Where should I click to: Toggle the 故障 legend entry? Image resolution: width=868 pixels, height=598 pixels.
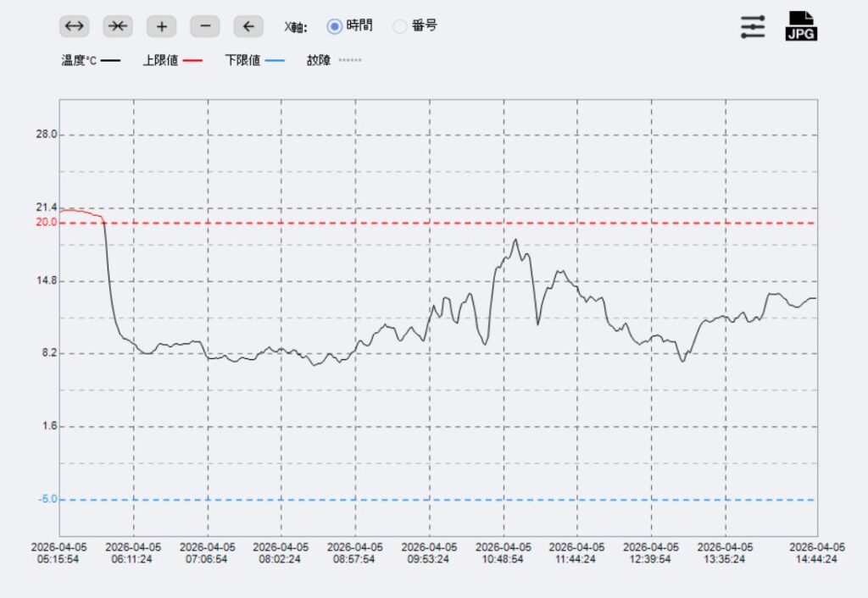333,61
